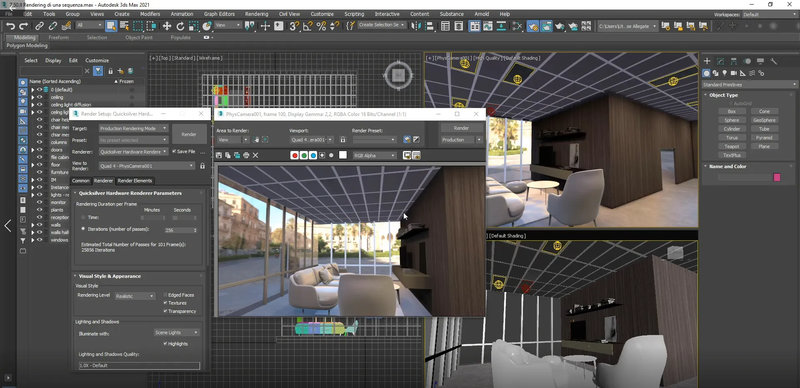Activate the Select and Link chain icon
Viewport: 800px width, 388px height.
point(39,26)
